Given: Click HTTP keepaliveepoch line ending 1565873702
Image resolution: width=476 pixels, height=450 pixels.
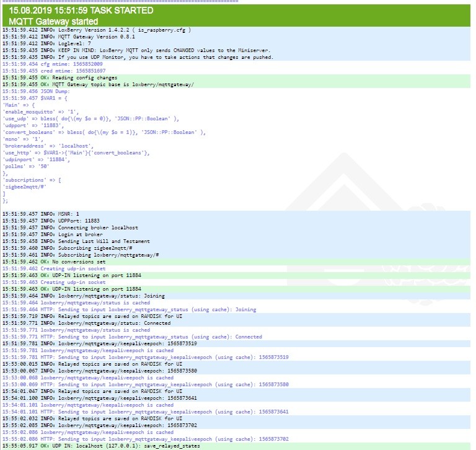Looking at the screenshot, I should click(x=146, y=439).
